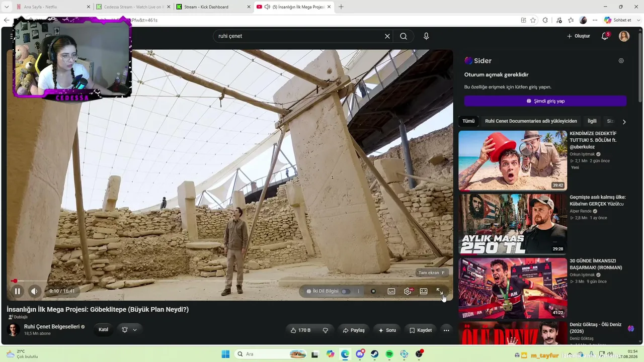Click the Kaydet save button
Screen dimensions: 644x362
421,330
